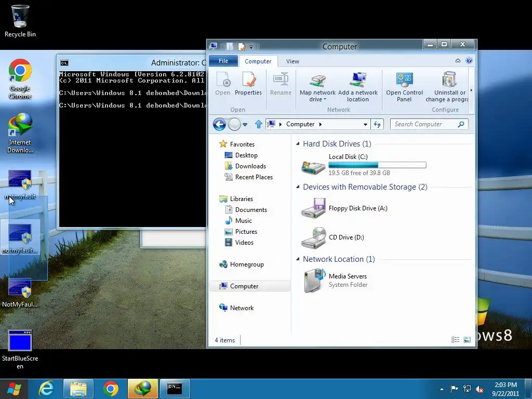Select Floppy Disk Drive (A:)

(x=344, y=208)
